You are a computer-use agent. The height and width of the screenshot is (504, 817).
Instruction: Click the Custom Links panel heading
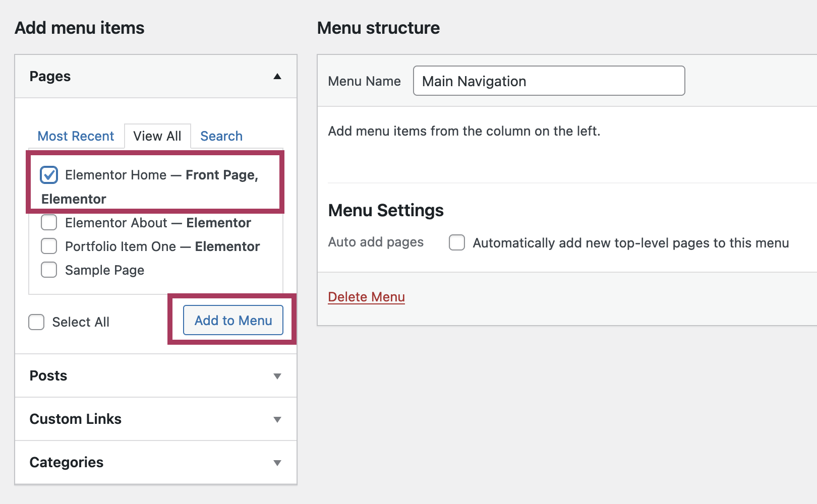[x=76, y=419]
